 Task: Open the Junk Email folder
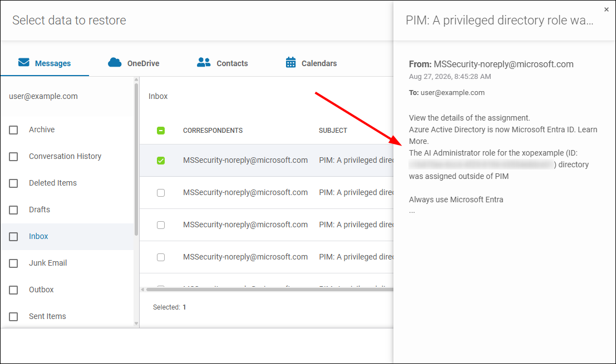pyautogui.click(x=47, y=263)
